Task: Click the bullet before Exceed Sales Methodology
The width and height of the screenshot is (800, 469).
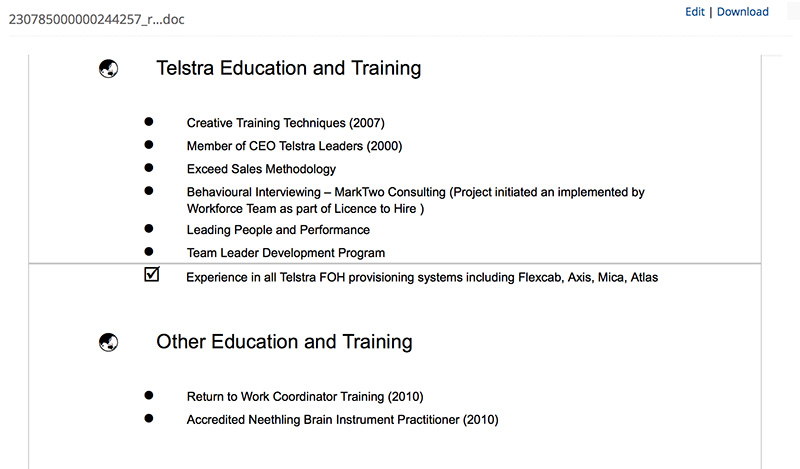Action: pos(149,167)
